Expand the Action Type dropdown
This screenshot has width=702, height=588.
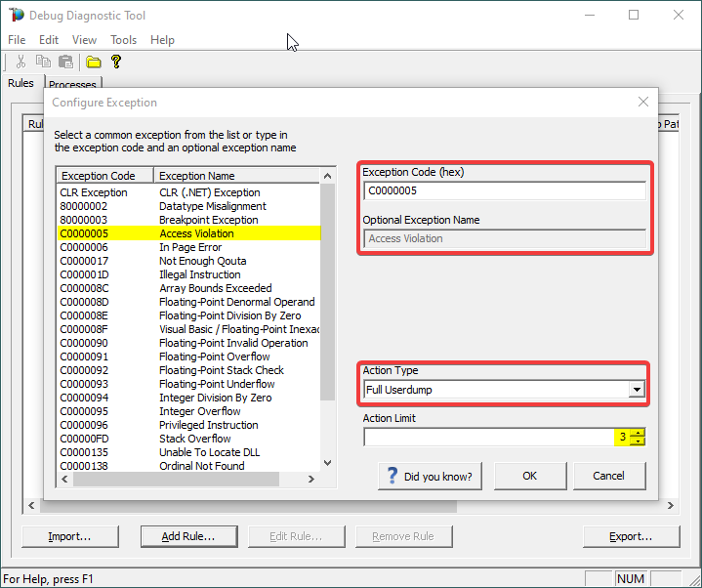pos(637,390)
